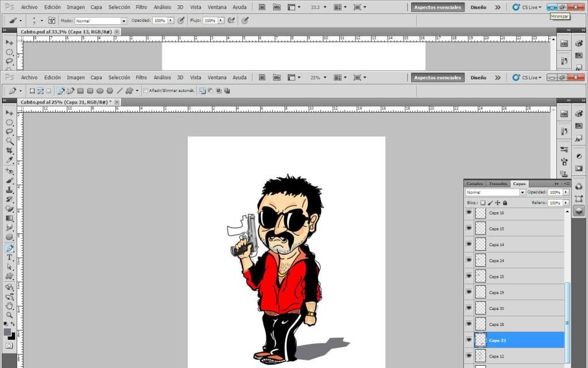Hide the Capa 31 layer
588x368 pixels.
469,340
